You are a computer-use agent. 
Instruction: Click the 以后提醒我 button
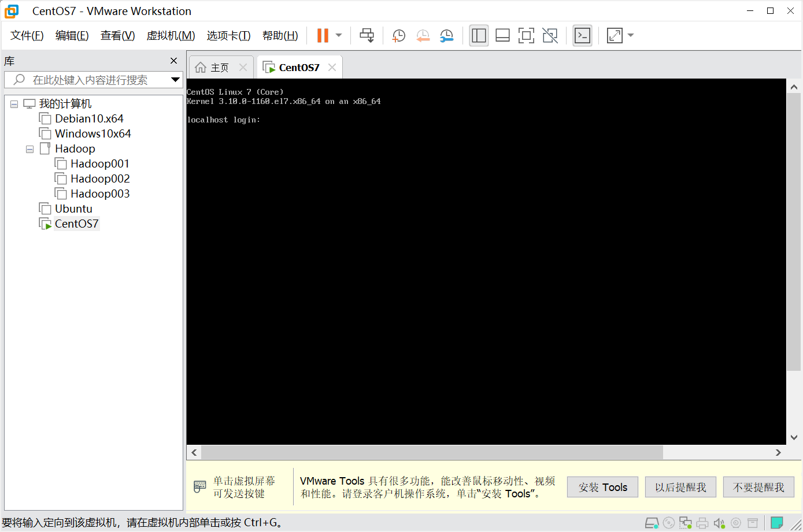[x=680, y=487]
